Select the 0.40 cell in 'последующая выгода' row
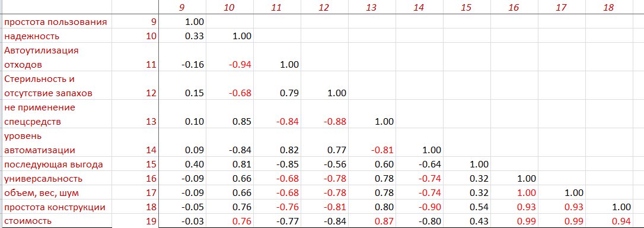The width and height of the screenshot is (644, 228). [183, 164]
